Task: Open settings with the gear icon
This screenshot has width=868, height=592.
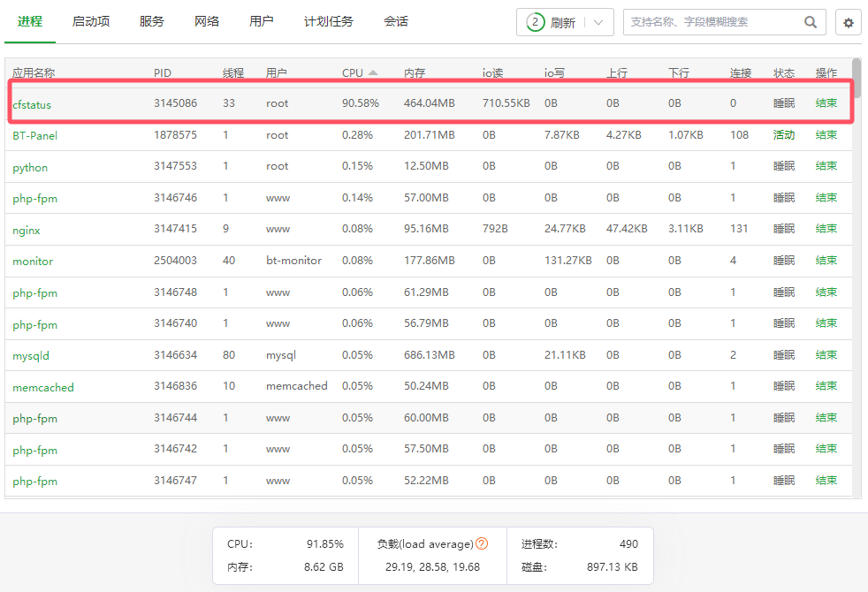Action: pos(848,23)
